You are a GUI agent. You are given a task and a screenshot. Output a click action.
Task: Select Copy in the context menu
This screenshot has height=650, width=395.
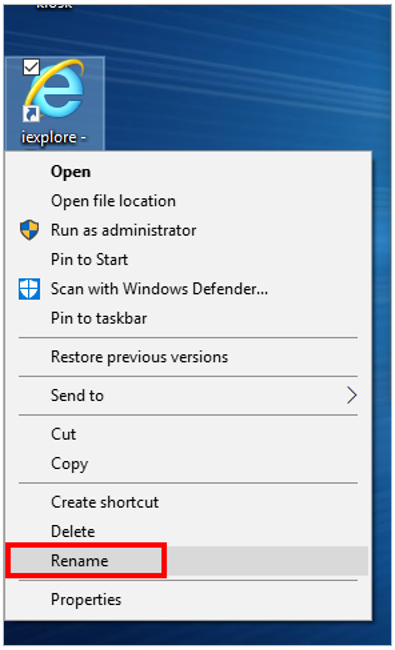pos(69,463)
